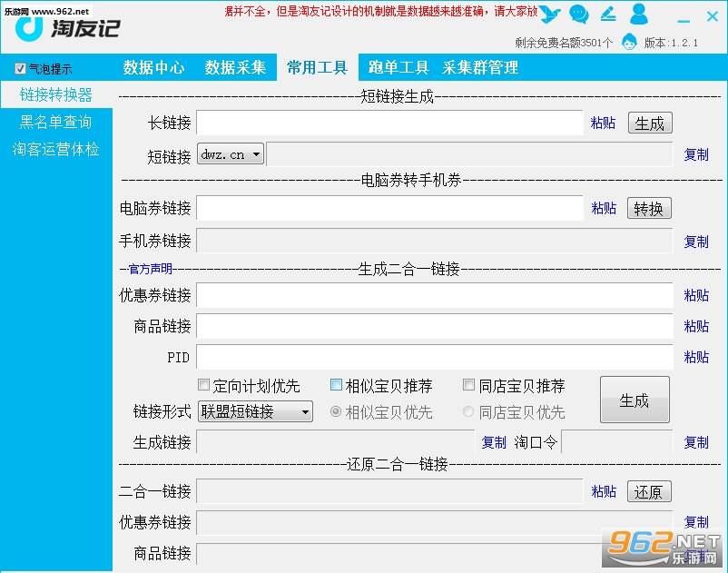
Task: Click the 手机券链接 output field
Action: [x=435, y=240]
